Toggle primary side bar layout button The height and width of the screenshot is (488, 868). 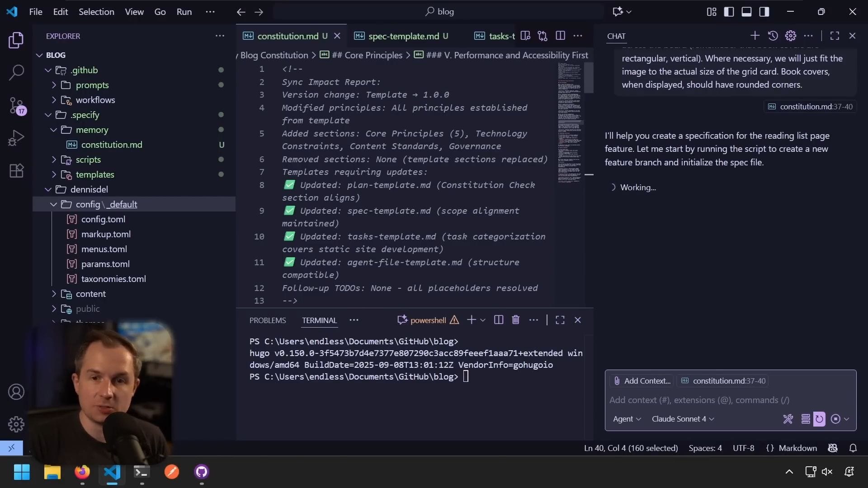point(729,12)
